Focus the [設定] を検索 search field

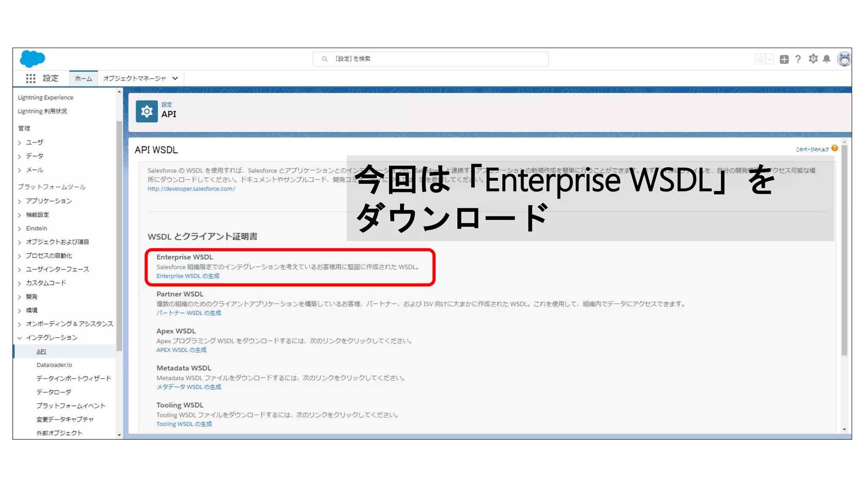431,59
